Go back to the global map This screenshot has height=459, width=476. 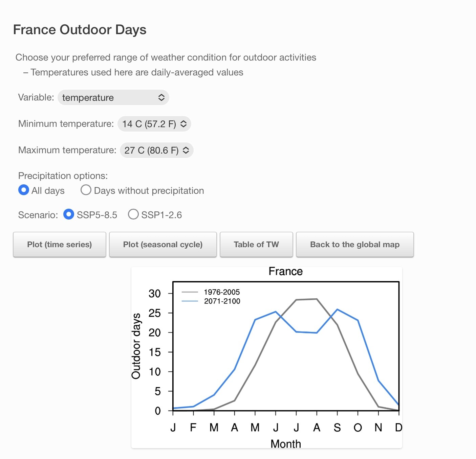[355, 245]
